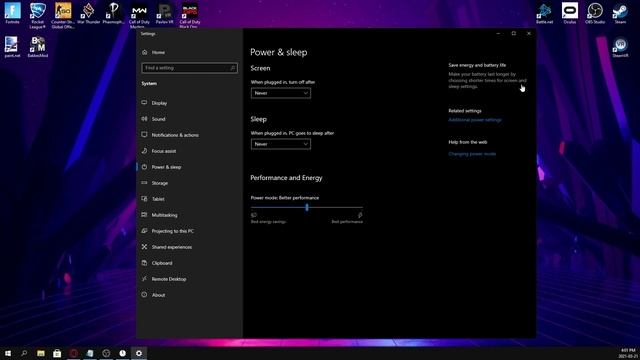
Task: Click the magnifier in Find a setting
Action: [x=233, y=68]
